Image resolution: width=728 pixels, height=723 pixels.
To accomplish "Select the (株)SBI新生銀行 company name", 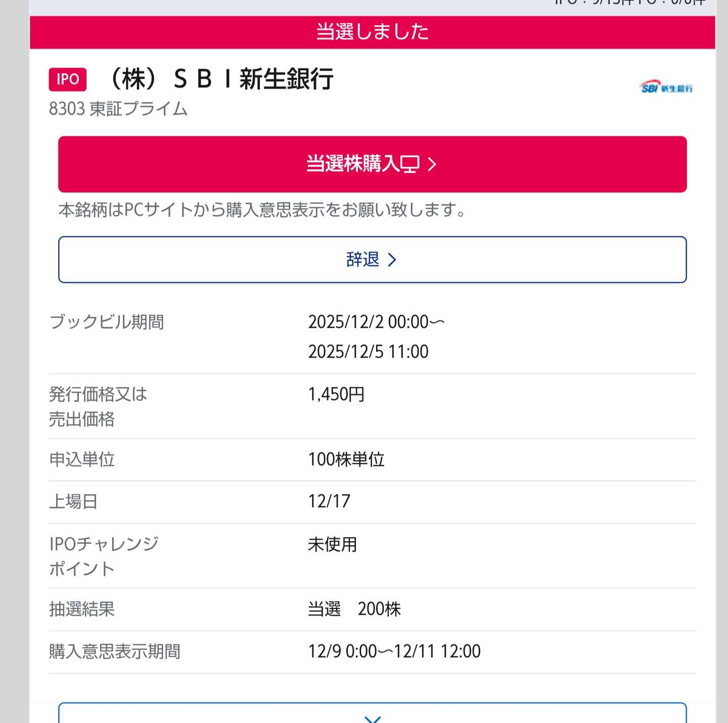I will coord(221,79).
